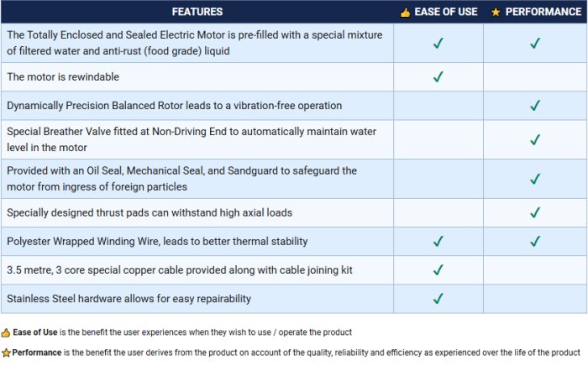Click the Performance checkmark for Polyester Winding Wire row
The width and height of the screenshot is (588, 366).
point(535,241)
